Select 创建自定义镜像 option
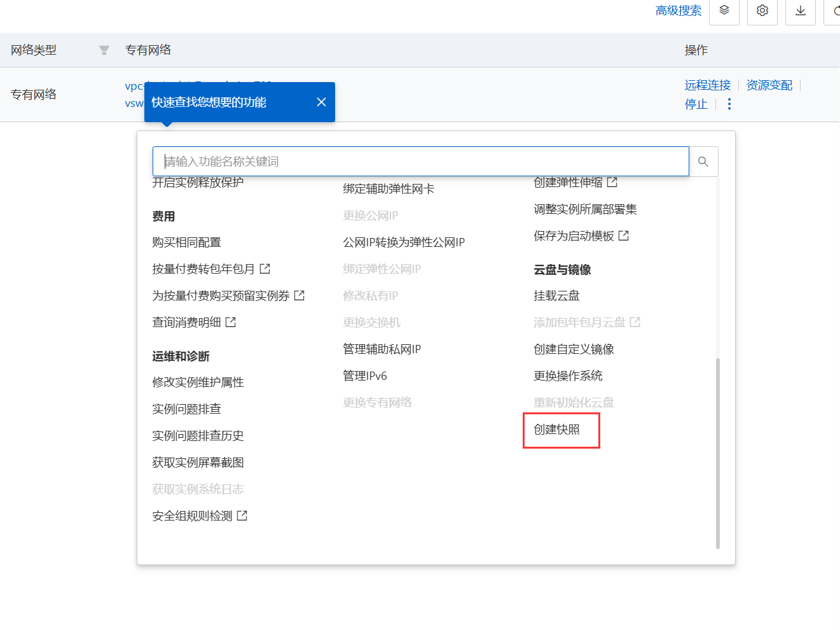The image size is (840, 630). (574, 349)
